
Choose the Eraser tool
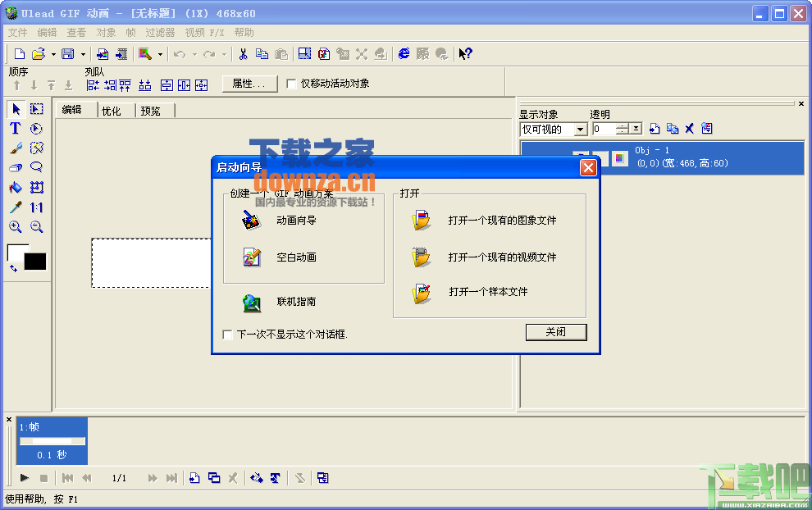pyautogui.click(x=15, y=168)
